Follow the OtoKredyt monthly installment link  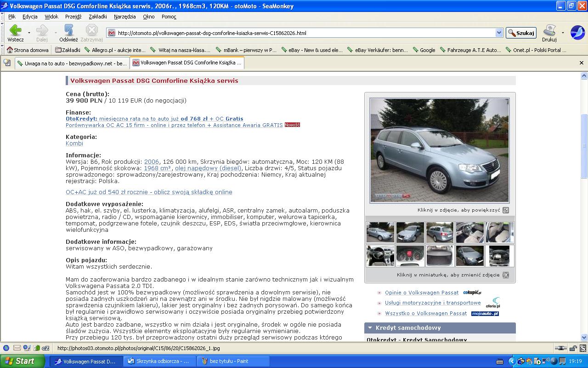[154, 119]
